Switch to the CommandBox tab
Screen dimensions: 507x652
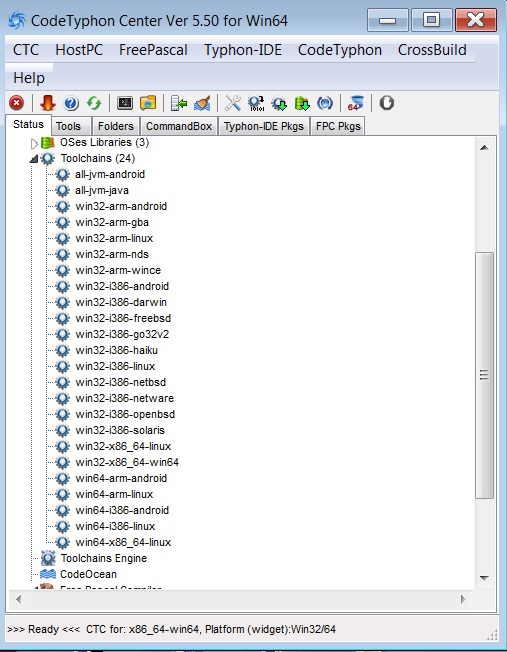(179, 126)
